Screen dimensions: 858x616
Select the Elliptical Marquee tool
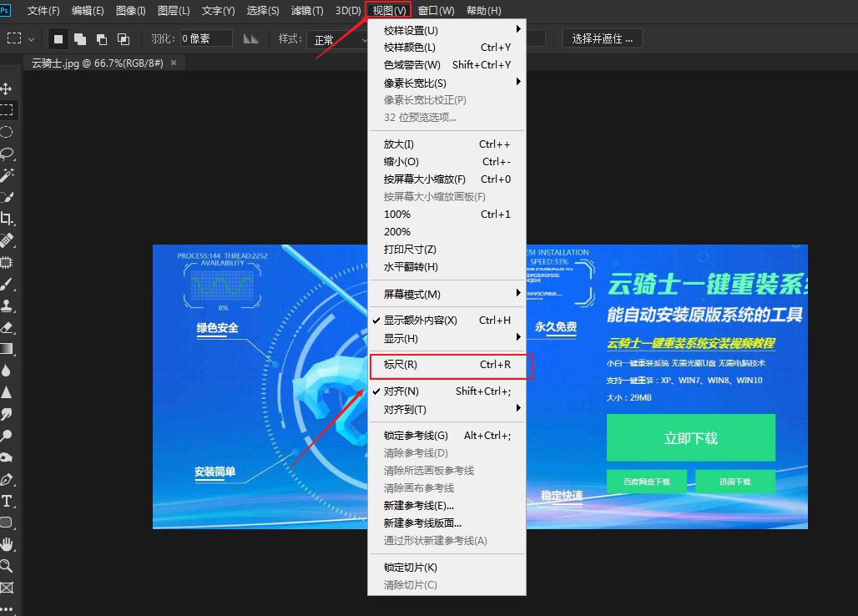[x=7, y=132]
